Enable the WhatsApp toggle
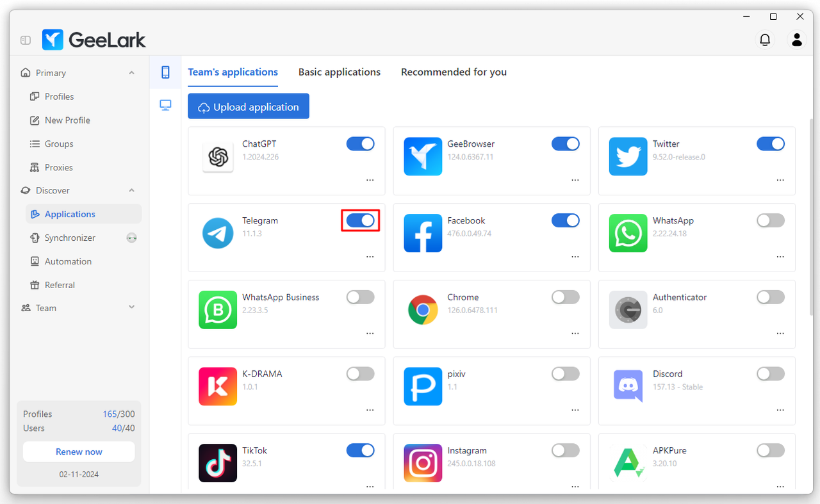Screen dimensions: 820x504 click(x=770, y=220)
